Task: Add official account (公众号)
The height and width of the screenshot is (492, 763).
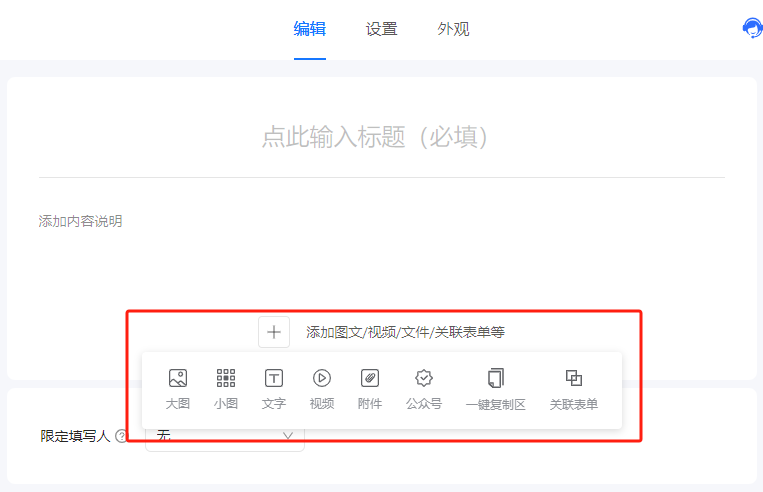Action: (424, 389)
